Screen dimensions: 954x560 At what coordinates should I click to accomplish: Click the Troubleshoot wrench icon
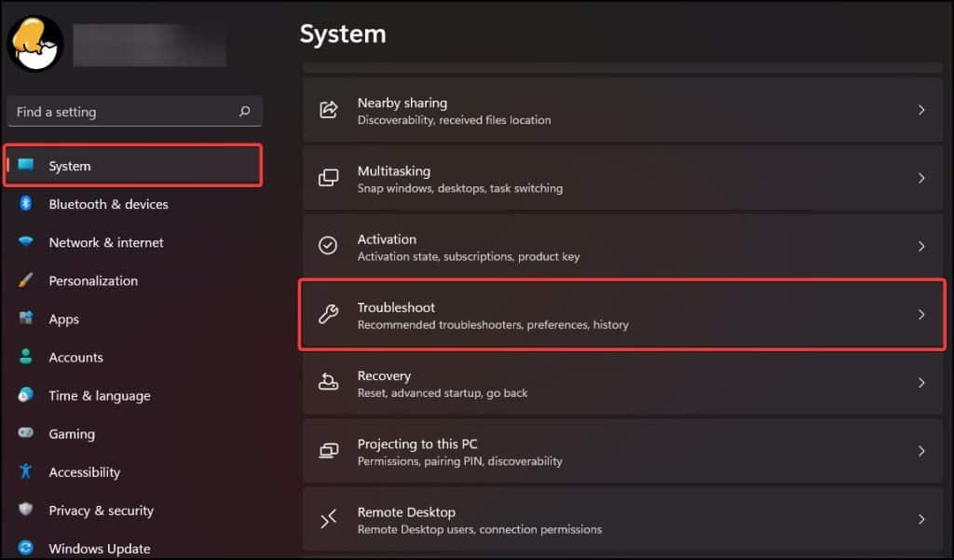coord(327,314)
